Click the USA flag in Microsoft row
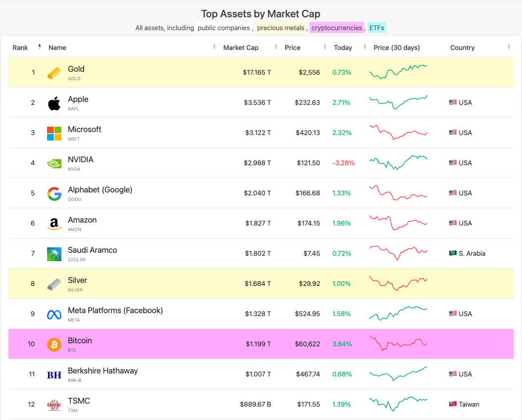This screenshot has width=522, height=420. (x=453, y=133)
